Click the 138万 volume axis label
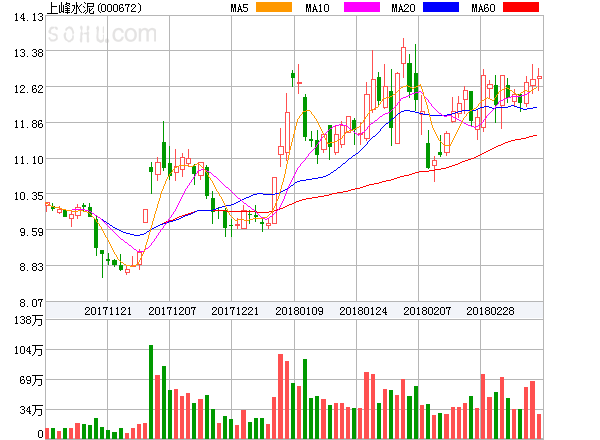This screenshot has height=440, width=600. click(x=28, y=320)
